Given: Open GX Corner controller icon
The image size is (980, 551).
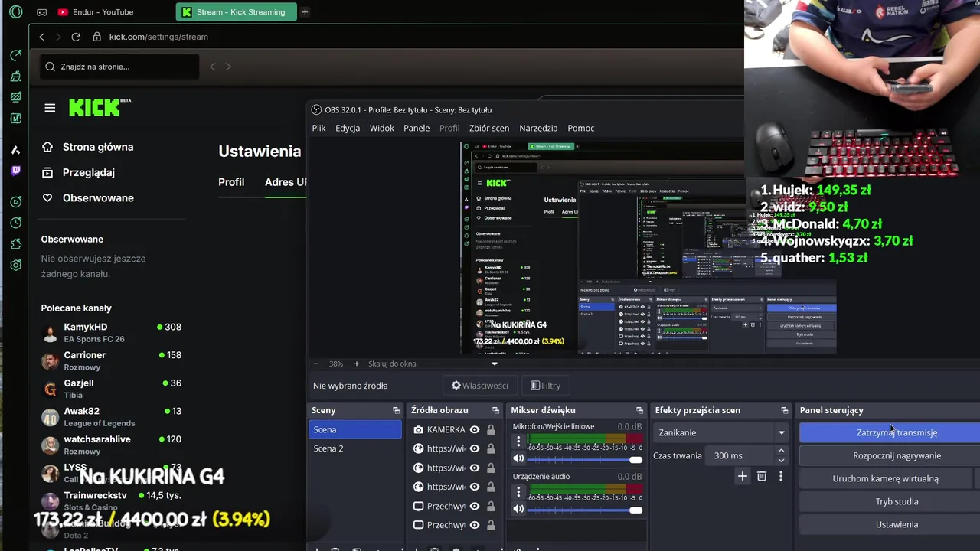Looking at the screenshot, I should pyautogui.click(x=41, y=12).
